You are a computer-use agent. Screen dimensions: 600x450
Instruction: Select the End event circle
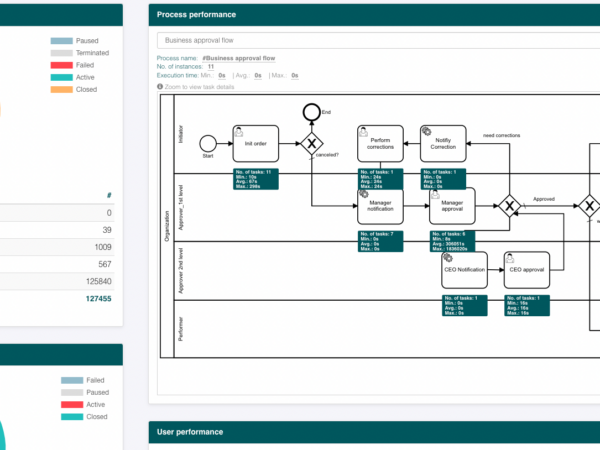click(311, 112)
